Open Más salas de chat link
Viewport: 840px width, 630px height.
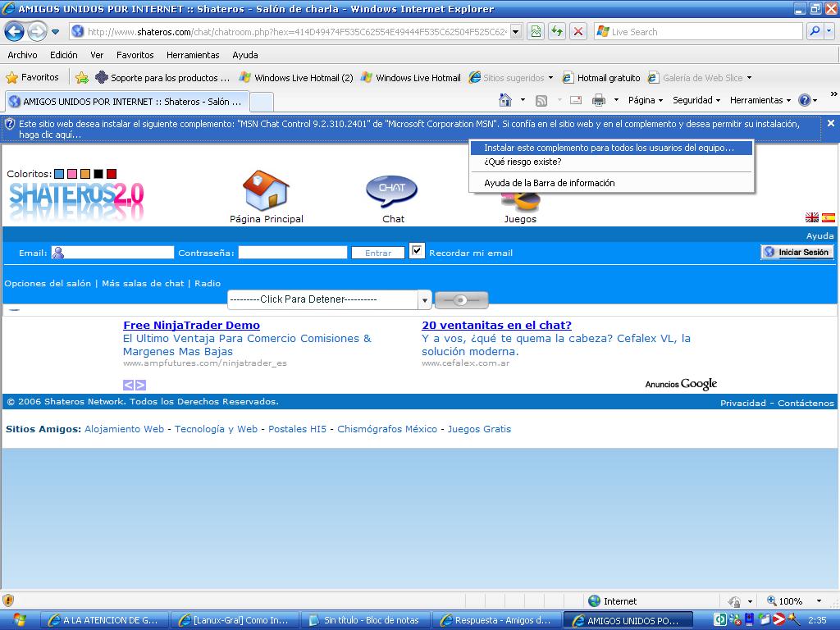click(143, 283)
